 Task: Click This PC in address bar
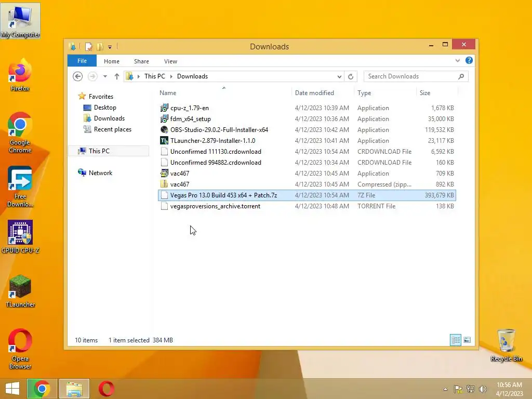(x=155, y=76)
